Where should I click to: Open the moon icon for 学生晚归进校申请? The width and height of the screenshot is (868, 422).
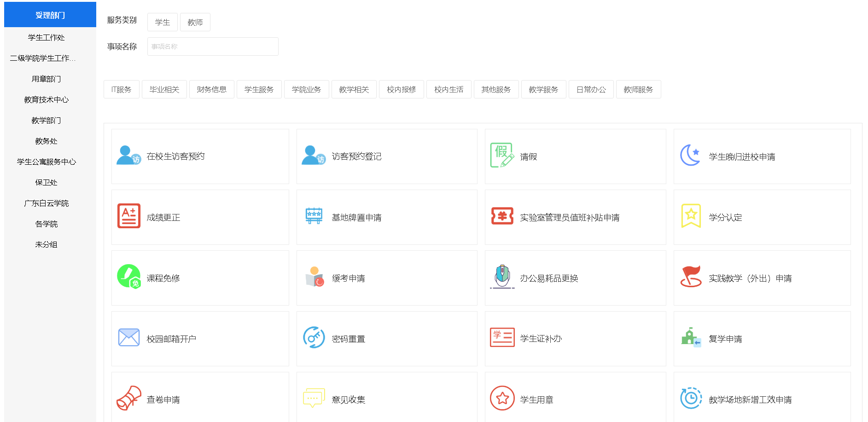pyautogui.click(x=690, y=156)
